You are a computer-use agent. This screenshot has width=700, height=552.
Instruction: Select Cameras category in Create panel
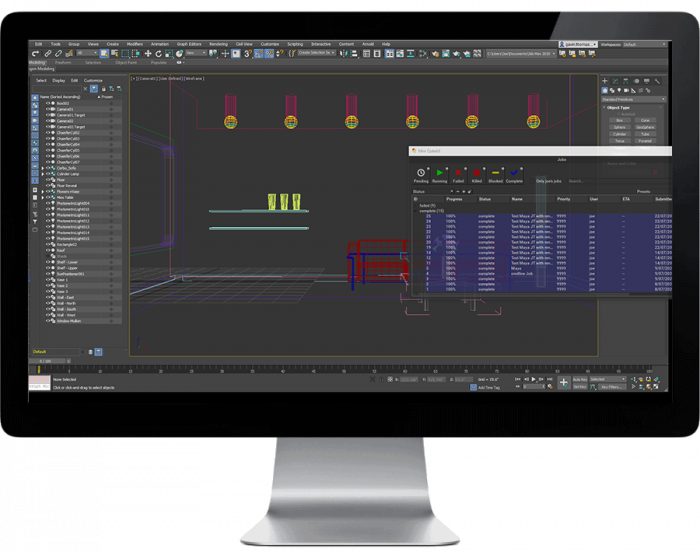626,90
